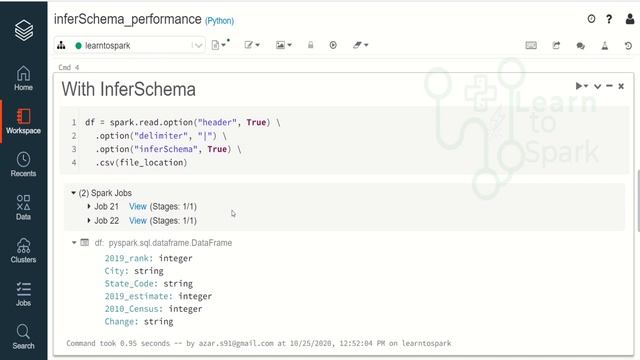Click the cell options chevron
This screenshot has height=360, width=640.
pos(597,87)
